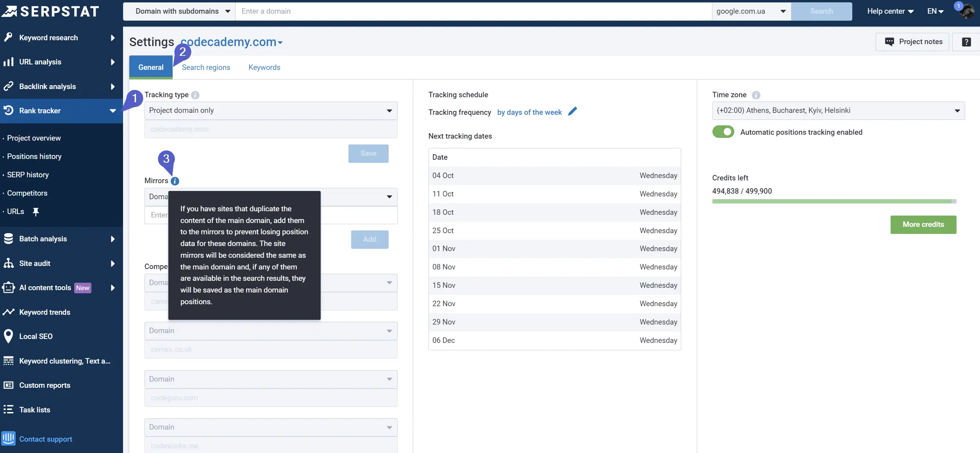Click the 06 Dec date row
The height and width of the screenshot is (453, 980).
(x=554, y=341)
